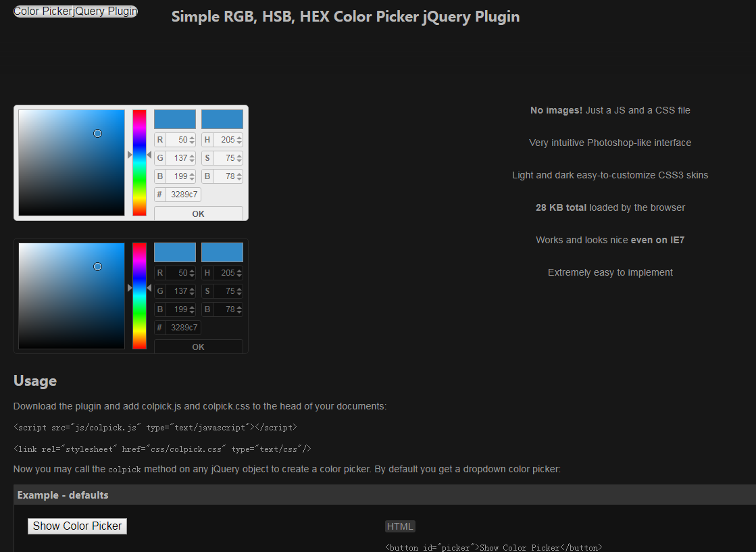Viewport: 756px width, 552px height.
Task: Click the dark picker's hue slider right arrow
Action: tap(149, 288)
